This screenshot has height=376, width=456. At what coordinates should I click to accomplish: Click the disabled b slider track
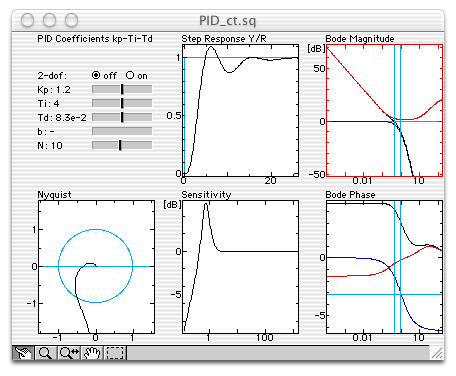122,131
